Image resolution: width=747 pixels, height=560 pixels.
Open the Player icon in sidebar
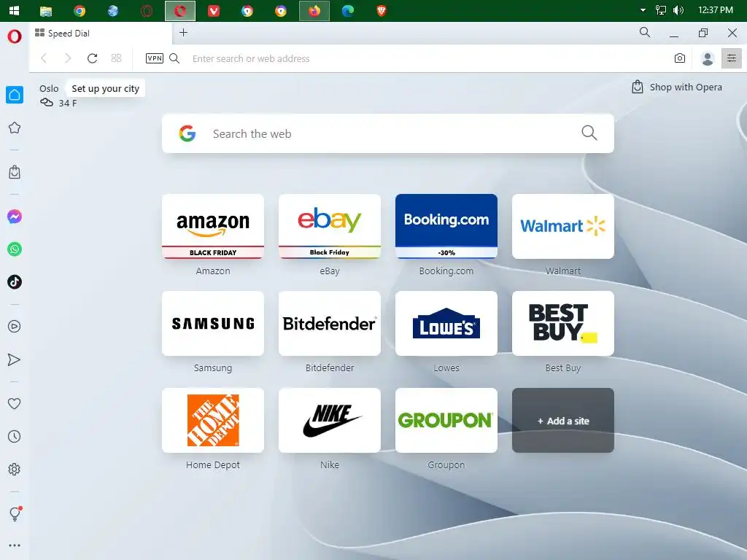pos(15,326)
